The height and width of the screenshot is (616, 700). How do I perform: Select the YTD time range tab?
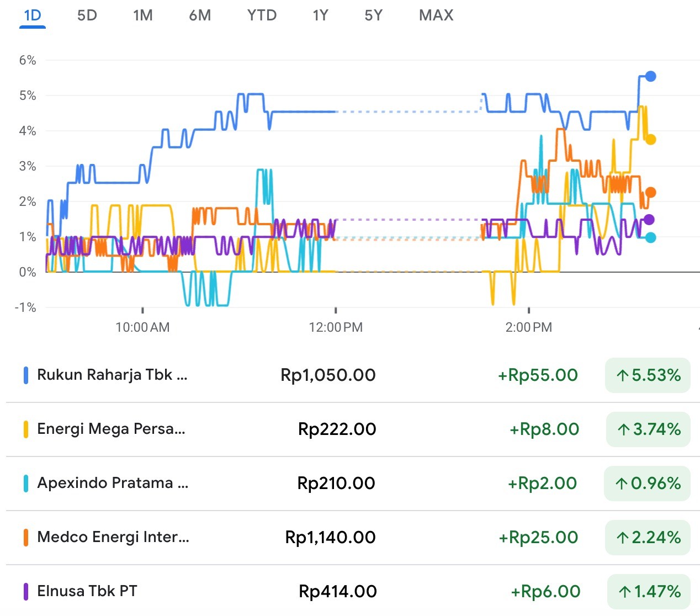[262, 15]
